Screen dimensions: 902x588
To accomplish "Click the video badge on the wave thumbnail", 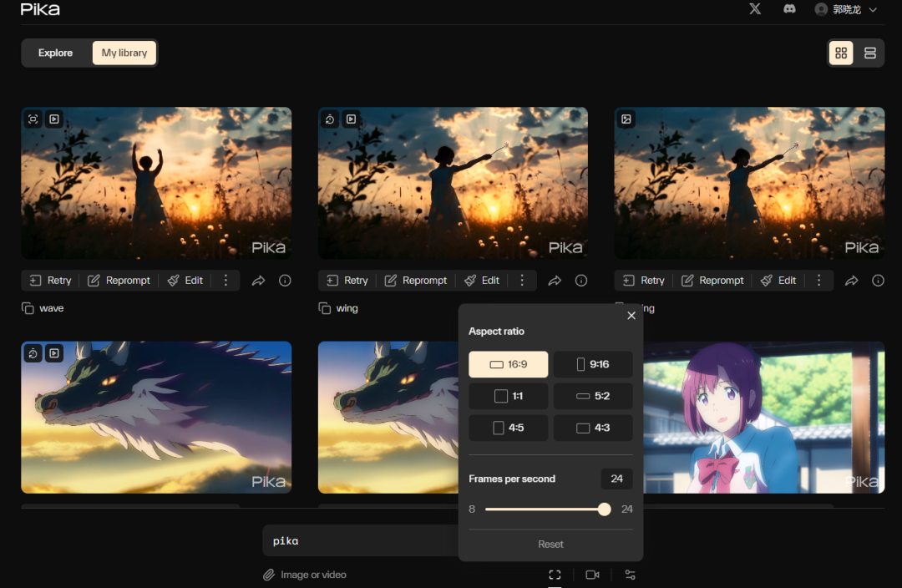I will tap(54, 119).
